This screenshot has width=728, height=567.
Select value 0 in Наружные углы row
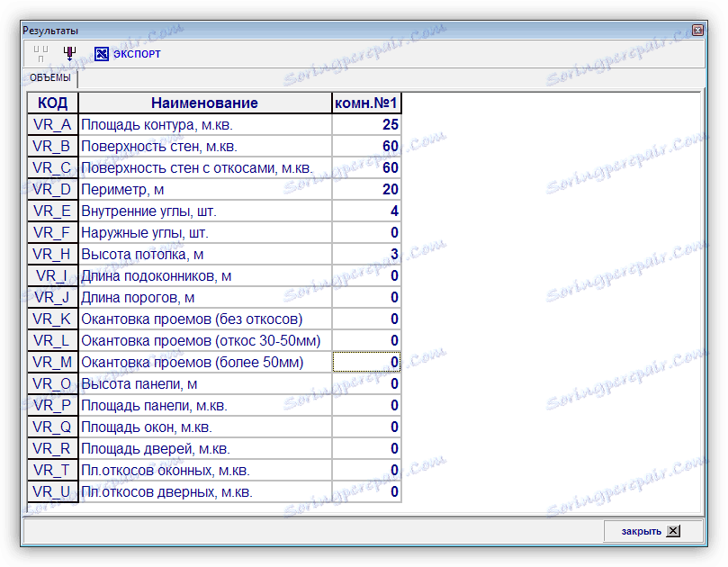tap(366, 233)
